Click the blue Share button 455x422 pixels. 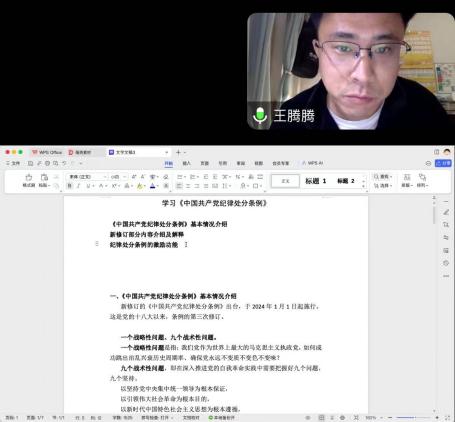click(x=443, y=163)
